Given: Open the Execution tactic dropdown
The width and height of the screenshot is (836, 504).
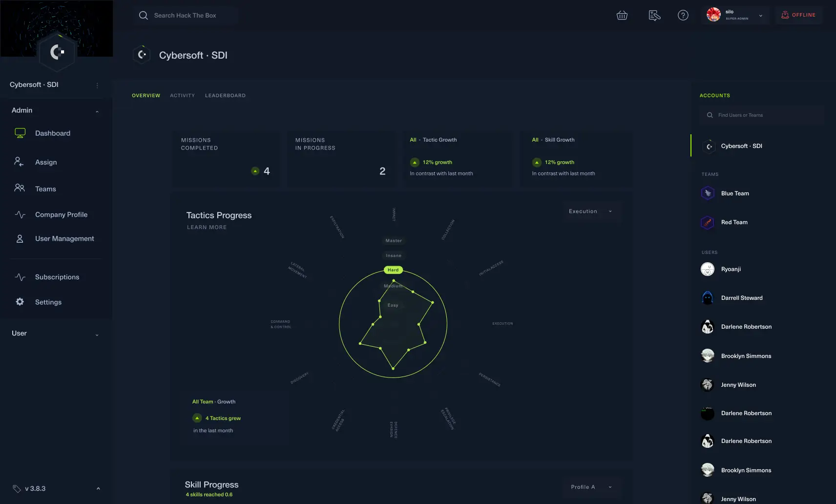Looking at the screenshot, I should point(591,211).
